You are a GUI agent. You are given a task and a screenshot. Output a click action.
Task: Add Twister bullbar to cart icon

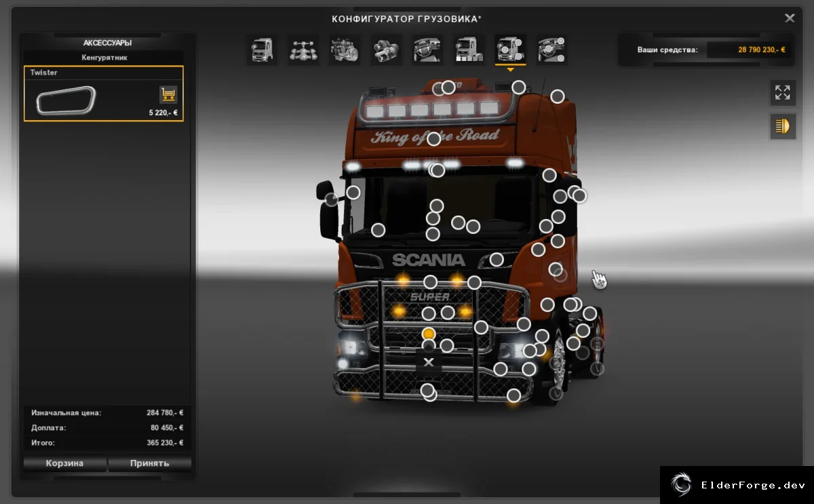(168, 94)
